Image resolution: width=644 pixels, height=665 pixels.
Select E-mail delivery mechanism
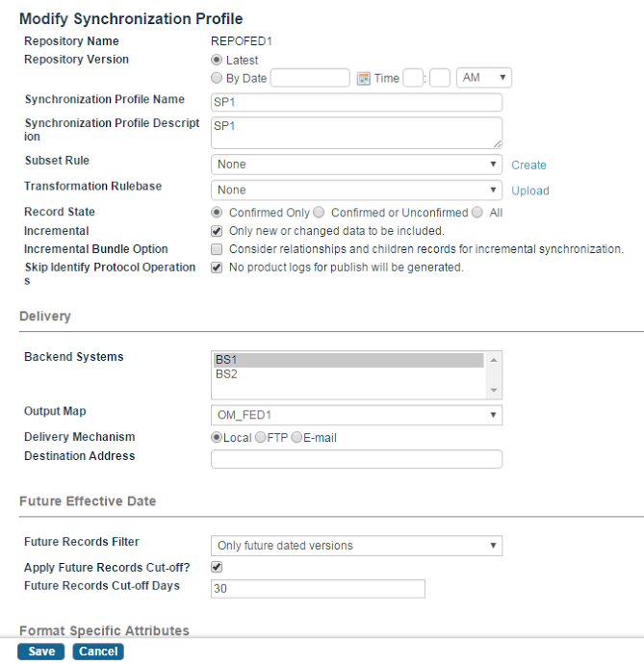[296, 437]
